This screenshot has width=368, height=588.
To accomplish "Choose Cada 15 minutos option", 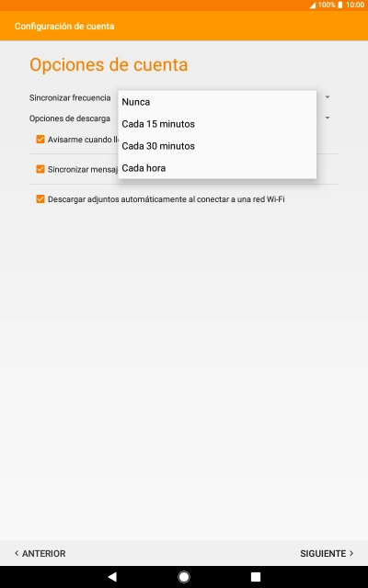I will click(x=217, y=124).
